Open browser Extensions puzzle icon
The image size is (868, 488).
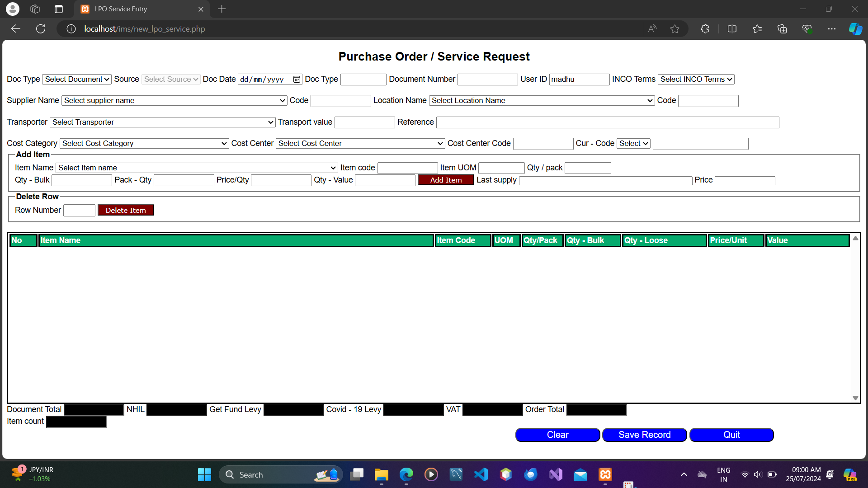point(705,29)
